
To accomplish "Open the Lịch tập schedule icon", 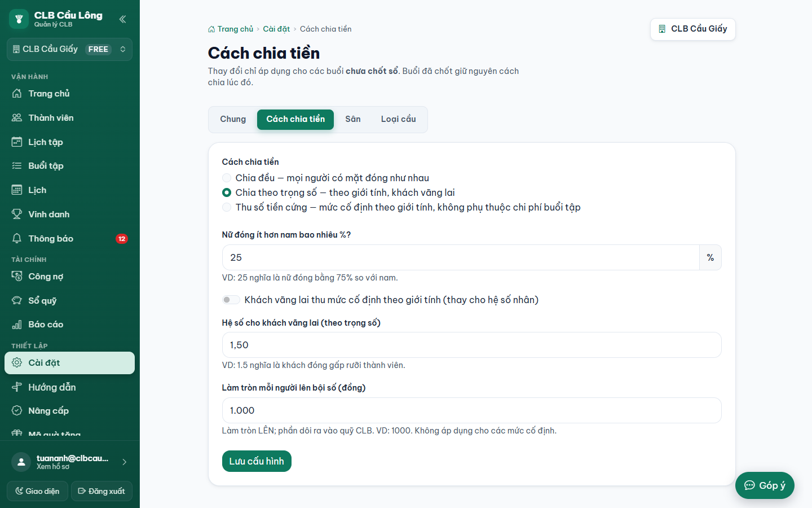I will [17, 142].
